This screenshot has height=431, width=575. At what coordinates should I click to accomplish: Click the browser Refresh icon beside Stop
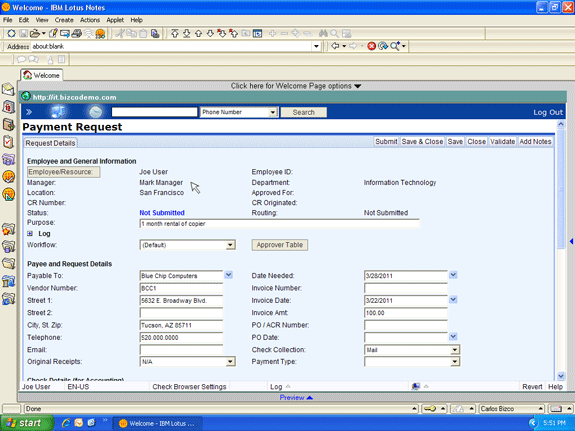(383, 46)
